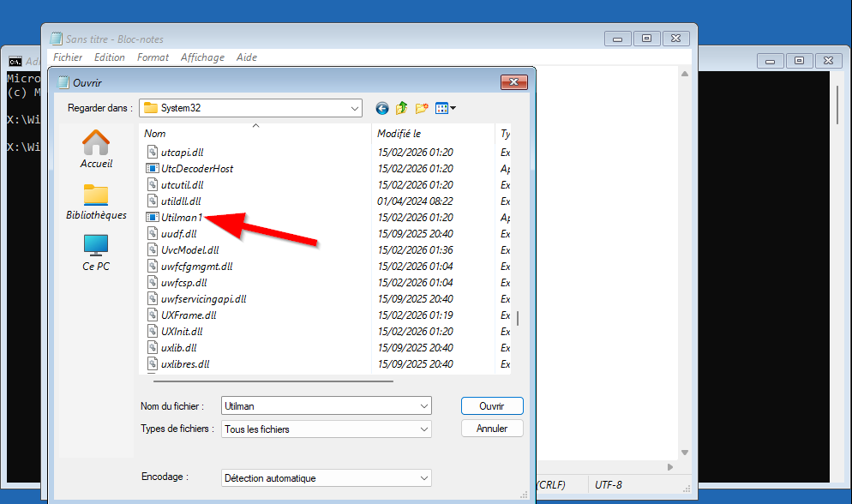Open the Encodage dropdown
Viewport: 852px width, 504px height.
click(x=424, y=478)
